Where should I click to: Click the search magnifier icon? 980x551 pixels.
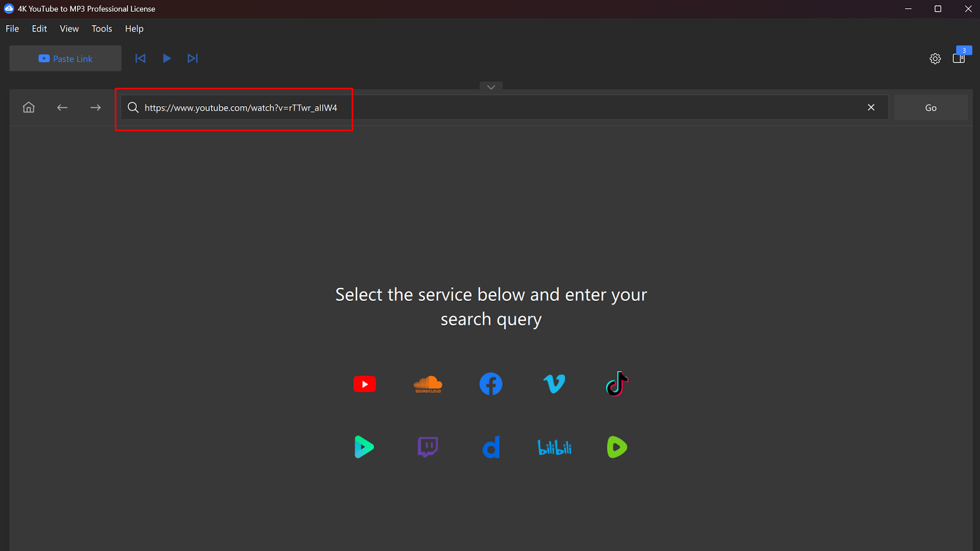133,108
